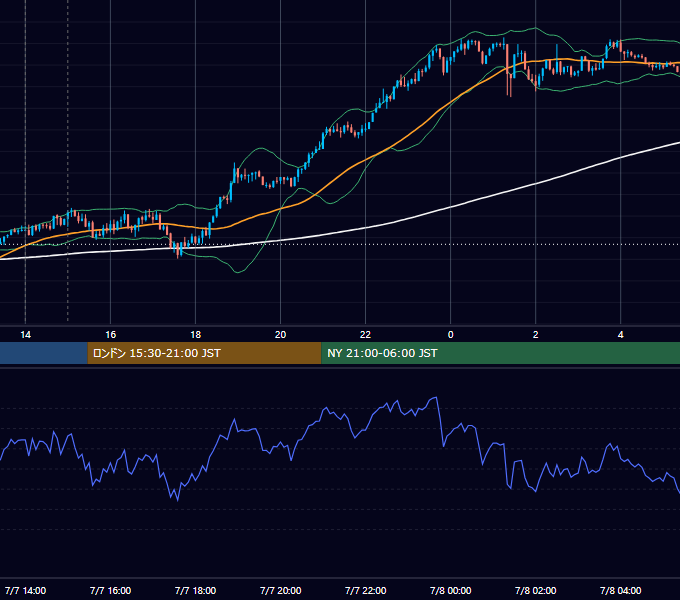Click the 16 hour axis label
The image size is (680, 600).
[111, 335]
